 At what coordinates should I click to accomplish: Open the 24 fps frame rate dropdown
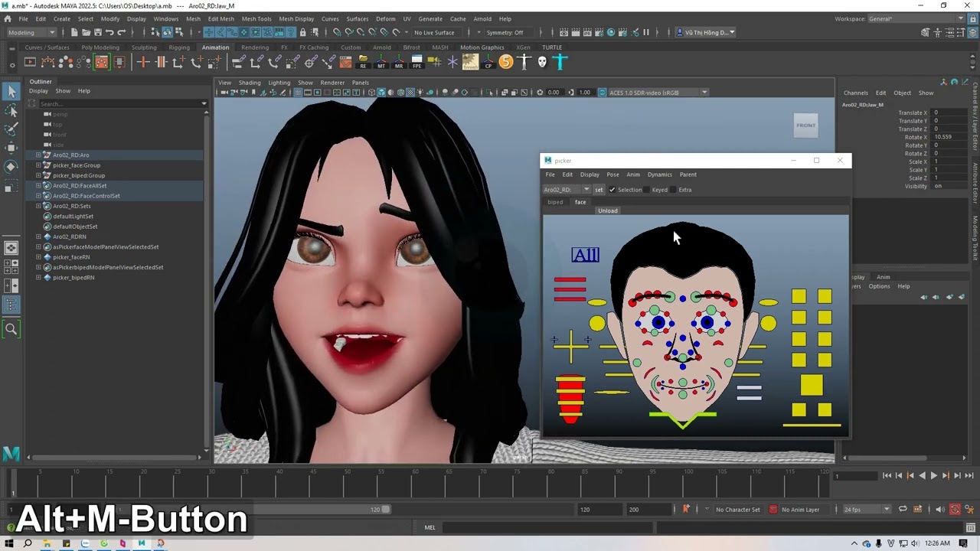point(867,509)
